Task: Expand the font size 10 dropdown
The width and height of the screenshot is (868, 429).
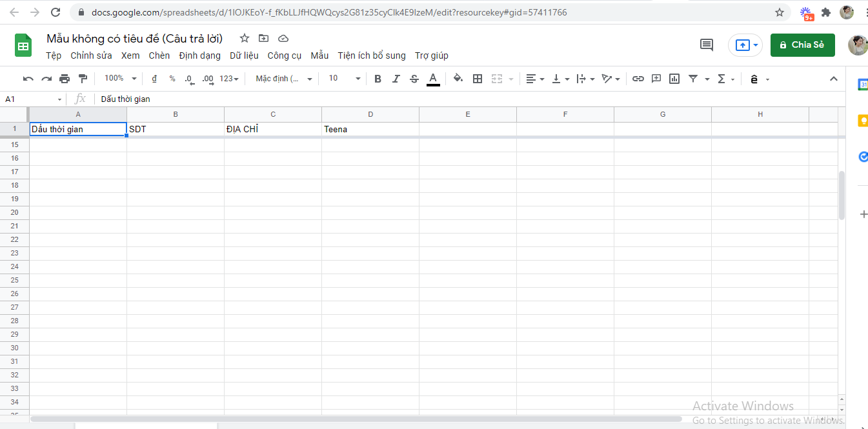Action: click(345, 79)
